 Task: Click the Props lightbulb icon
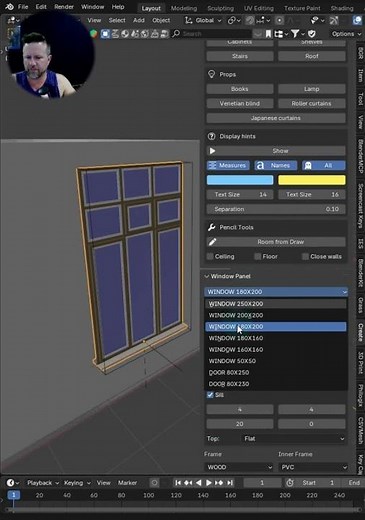[x=211, y=74]
